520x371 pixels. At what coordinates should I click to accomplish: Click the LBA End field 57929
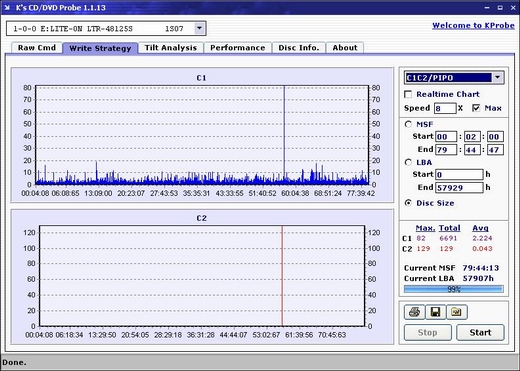coord(459,187)
